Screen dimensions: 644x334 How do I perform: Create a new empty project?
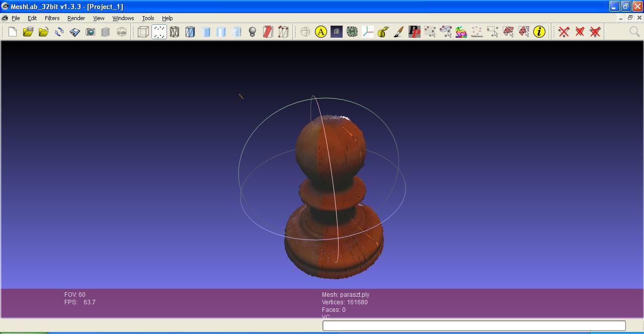pyautogui.click(x=13, y=32)
